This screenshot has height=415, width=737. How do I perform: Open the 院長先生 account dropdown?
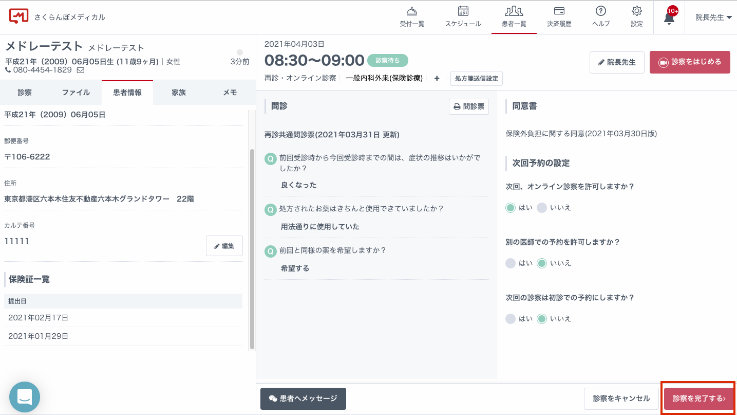[x=714, y=17]
